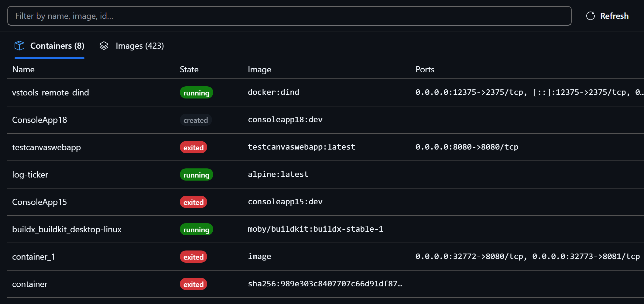Click the running badge for log-ticker
The height and width of the screenshot is (304, 644).
196,174
